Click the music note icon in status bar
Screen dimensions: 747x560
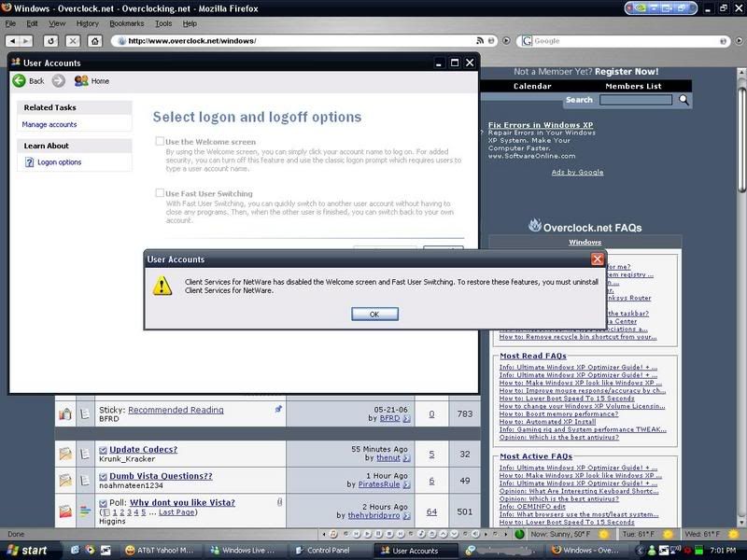333,534
